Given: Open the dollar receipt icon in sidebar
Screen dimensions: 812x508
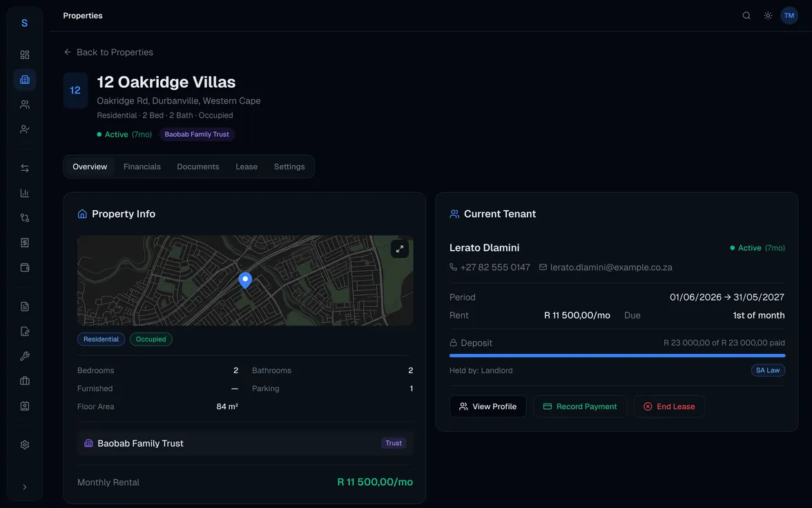Looking at the screenshot, I should [x=24, y=243].
